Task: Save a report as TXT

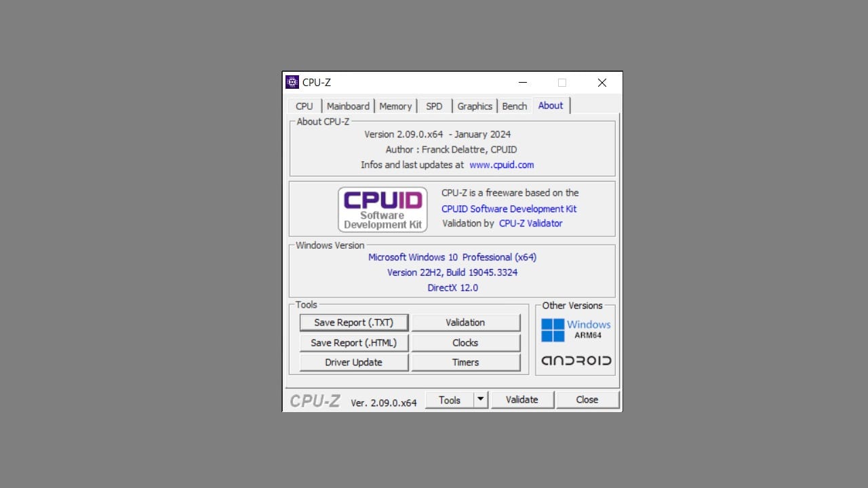Action: pyautogui.click(x=353, y=322)
